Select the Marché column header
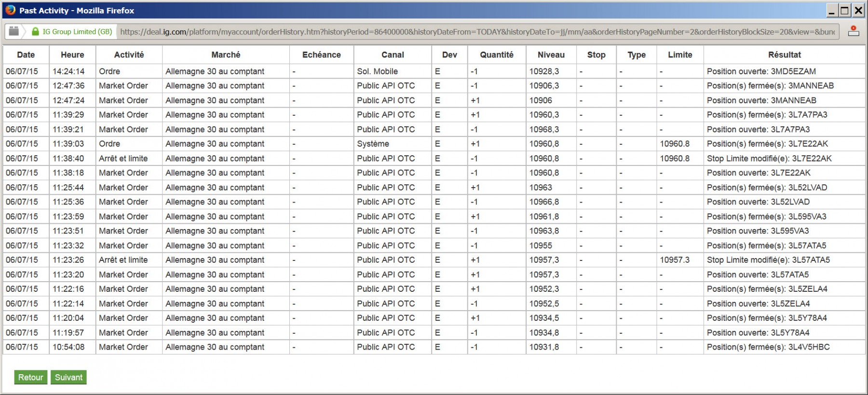Viewport: 868px width, 395px height. pyautogui.click(x=226, y=55)
